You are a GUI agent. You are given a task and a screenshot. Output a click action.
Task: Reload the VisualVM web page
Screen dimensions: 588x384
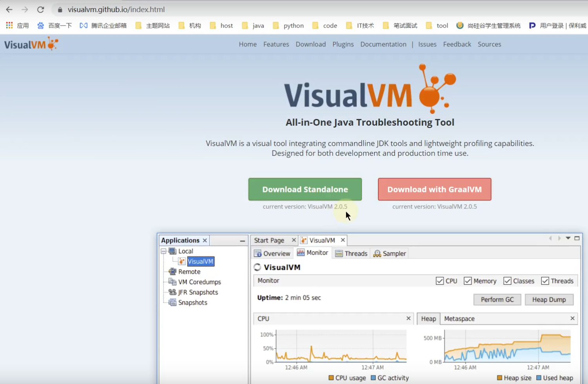click(40, 9)
